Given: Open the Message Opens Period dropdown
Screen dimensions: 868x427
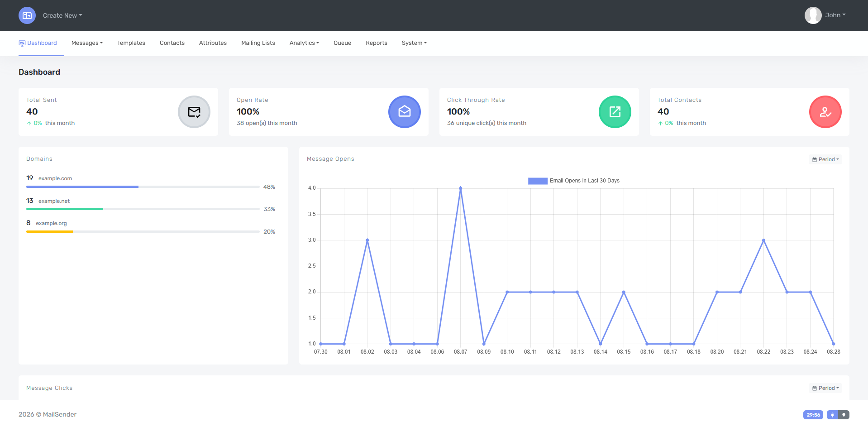Looking at the screenshot, I should pyautogui.click(x=825, y=159).
